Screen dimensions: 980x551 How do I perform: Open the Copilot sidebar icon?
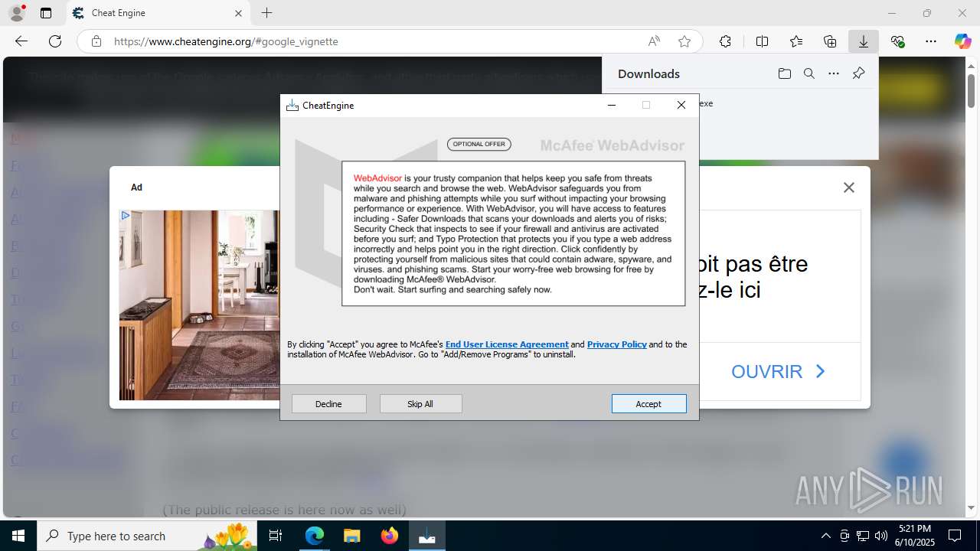[x=962, y=41]
